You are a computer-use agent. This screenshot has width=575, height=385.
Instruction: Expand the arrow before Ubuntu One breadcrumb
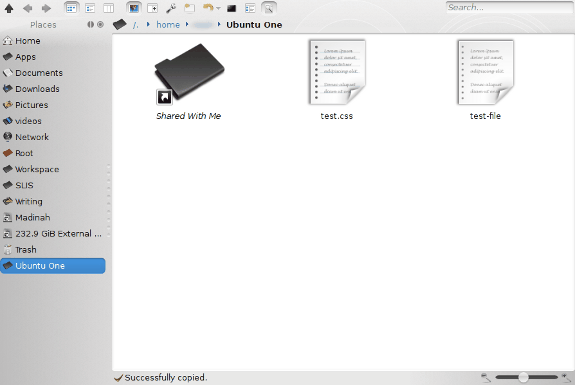219,25
